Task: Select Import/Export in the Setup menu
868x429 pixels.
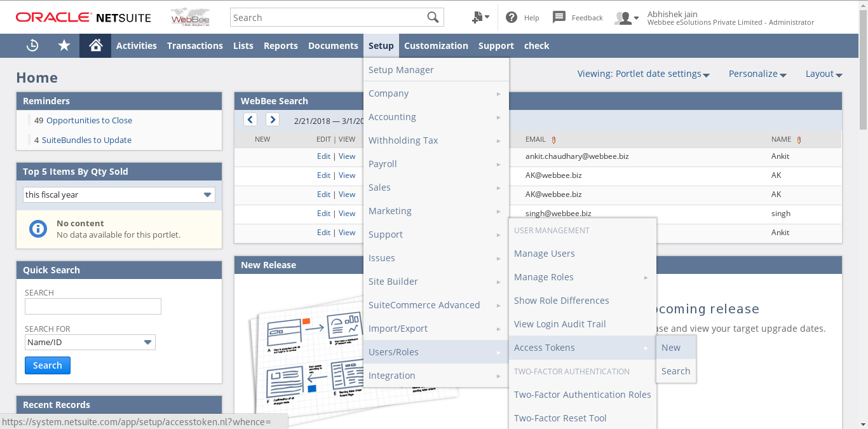Action: point(436,329)
